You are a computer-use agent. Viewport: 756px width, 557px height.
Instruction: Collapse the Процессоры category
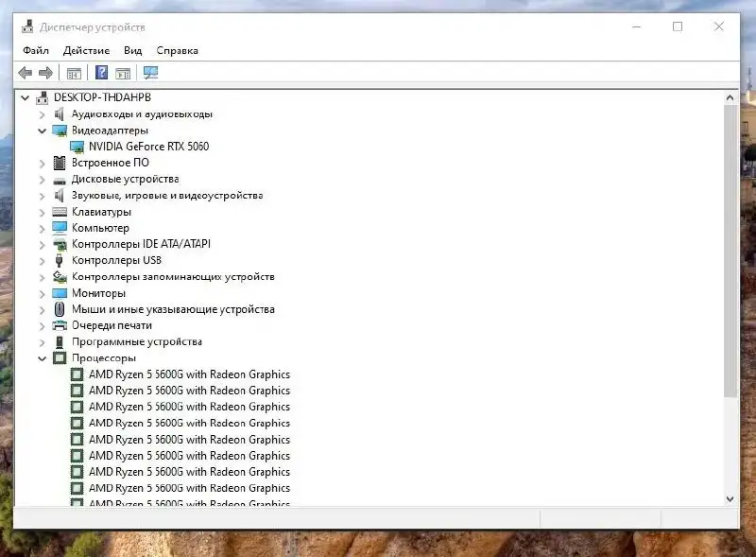point(42,358)
